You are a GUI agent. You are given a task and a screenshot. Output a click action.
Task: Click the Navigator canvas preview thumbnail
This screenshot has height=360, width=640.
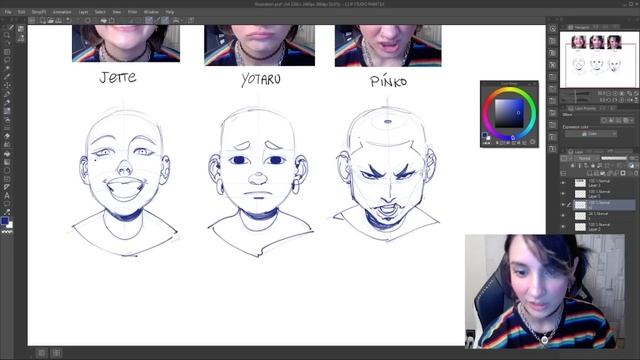[599, 60]
